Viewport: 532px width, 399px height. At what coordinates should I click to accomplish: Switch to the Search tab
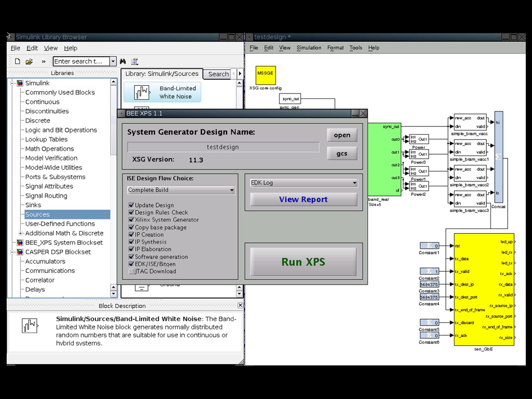[218, 74]
